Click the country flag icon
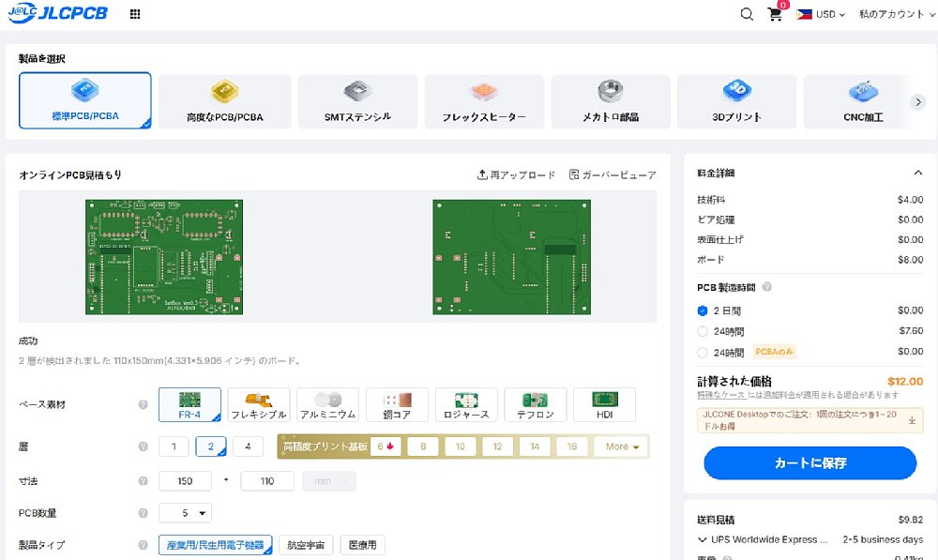938x560 pixels. 804,14
